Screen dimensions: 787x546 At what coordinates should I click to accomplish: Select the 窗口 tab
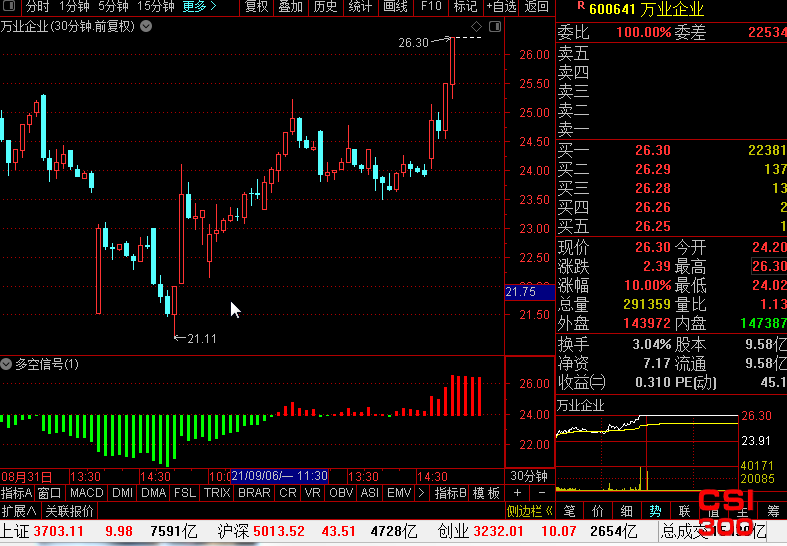[x=49, y=493]
